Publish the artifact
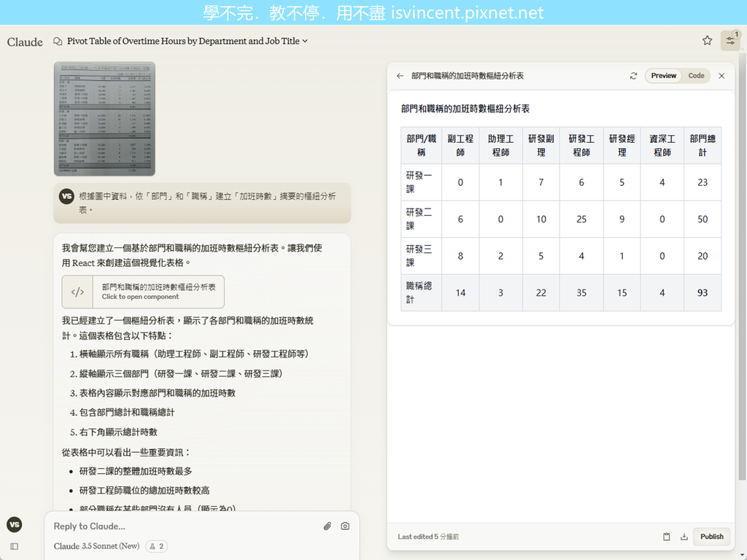747x560 pixels. 712,537
